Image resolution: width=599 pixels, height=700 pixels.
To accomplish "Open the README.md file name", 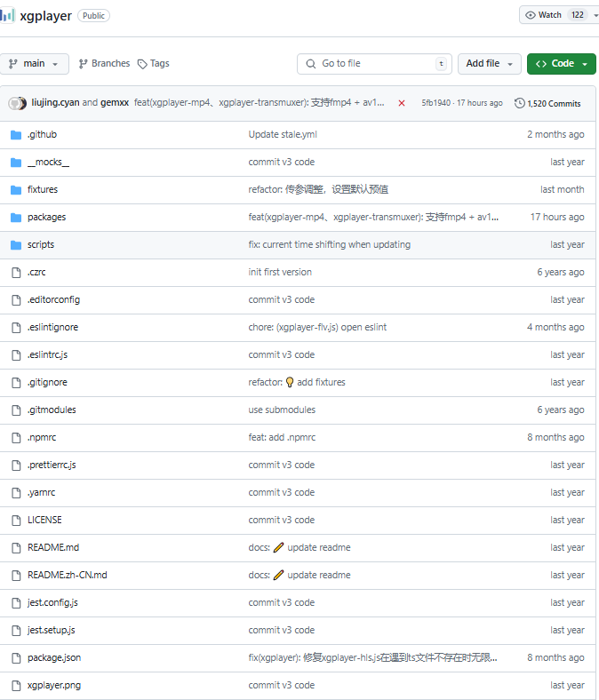I will click(x=53, y=547).
